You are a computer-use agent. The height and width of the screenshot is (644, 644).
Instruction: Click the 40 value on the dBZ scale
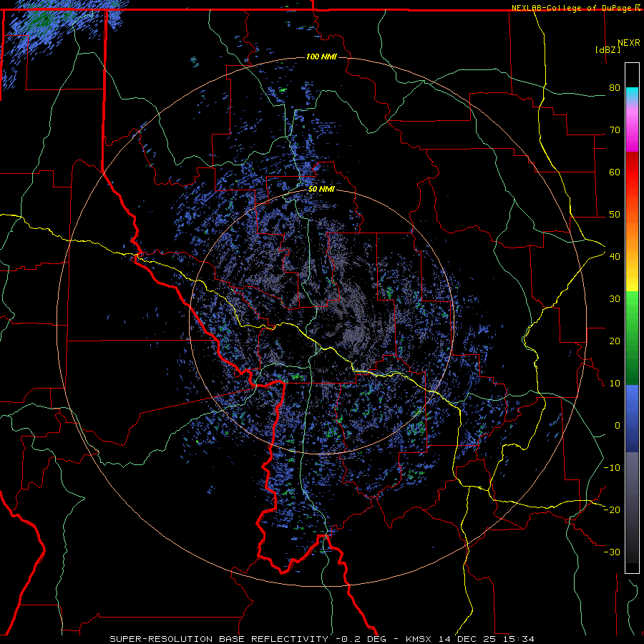(615, 257)
